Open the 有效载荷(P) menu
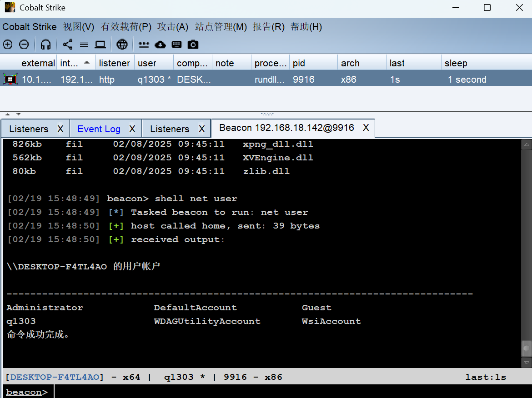532x398 pixels. click(126, 27)
